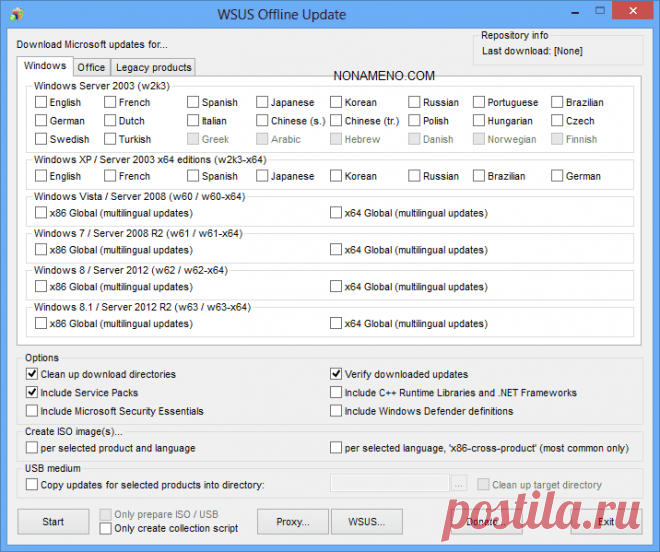The image size is (660, 552).
Task: Check the Dutch language checkbox
Action: 110,120
